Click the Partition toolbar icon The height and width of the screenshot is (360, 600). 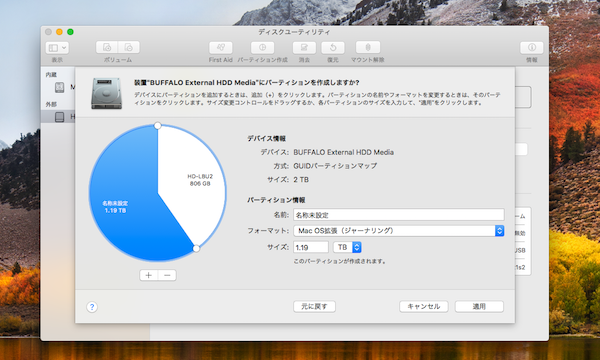[262, 47]
